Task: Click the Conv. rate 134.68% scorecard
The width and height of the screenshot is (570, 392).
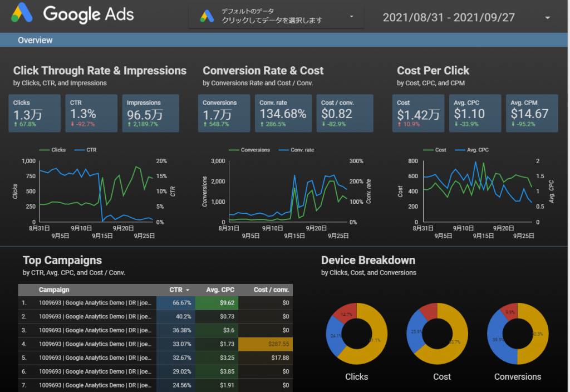Action: pos(283,113)
